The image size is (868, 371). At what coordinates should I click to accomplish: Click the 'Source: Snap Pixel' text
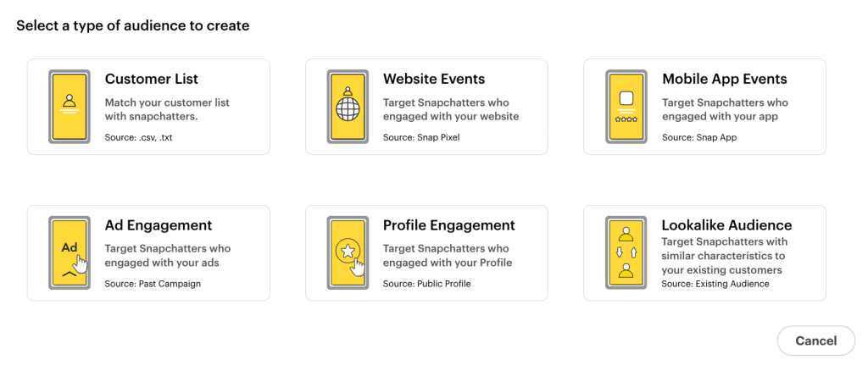(x=421, y=138)
